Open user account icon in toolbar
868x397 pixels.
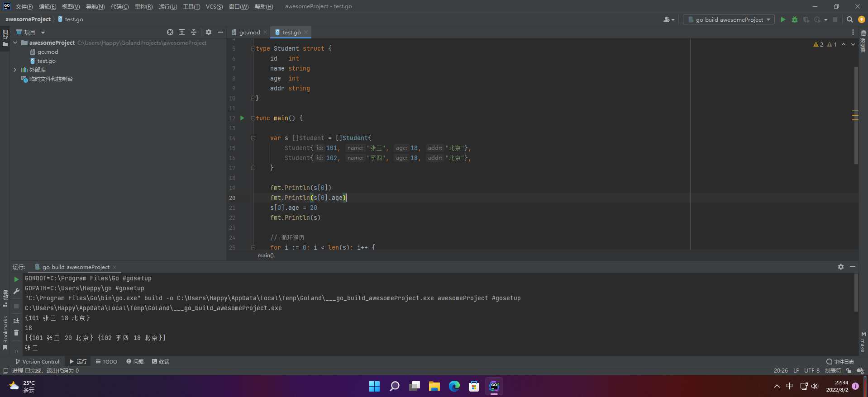(x=668, y=19)
